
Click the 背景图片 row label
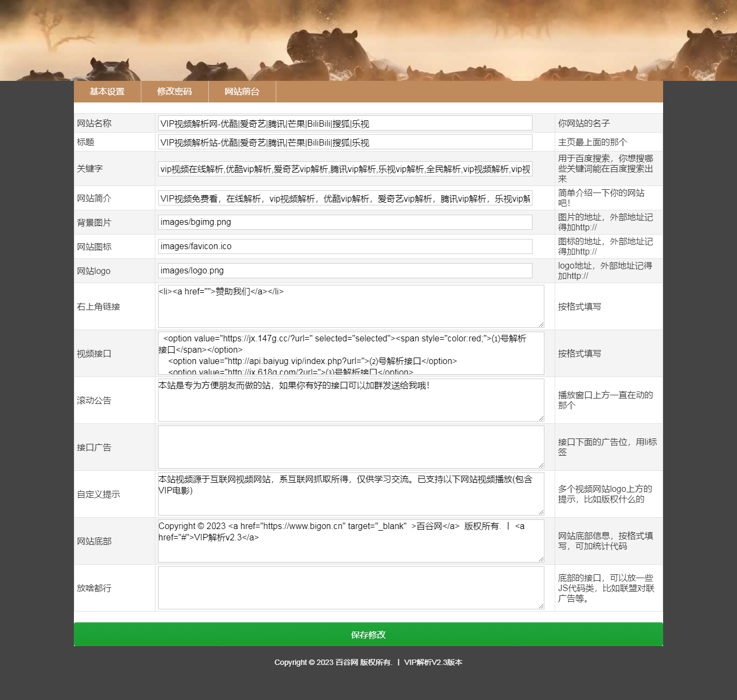pyautogui.click(x=94, y=223)
